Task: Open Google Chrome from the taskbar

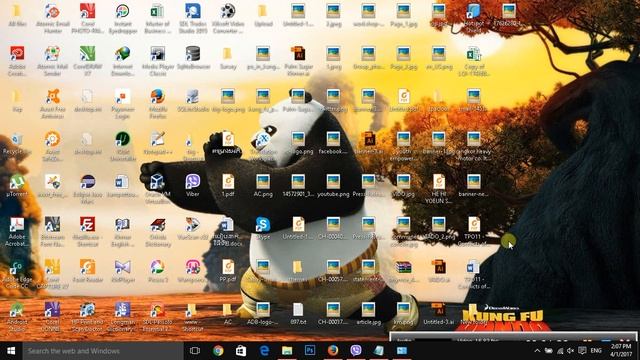Action: (x=218, y=351)
